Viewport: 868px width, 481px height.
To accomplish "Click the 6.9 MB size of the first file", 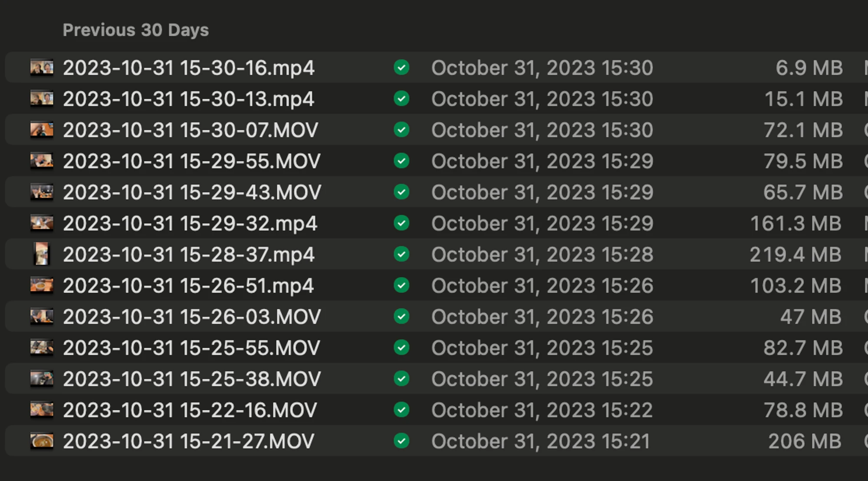I will 809,68.
